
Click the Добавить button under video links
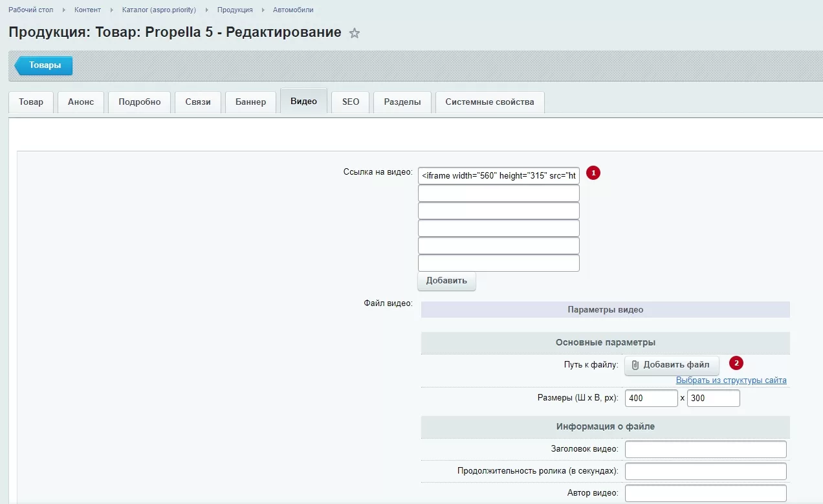[x=446, y=281]
